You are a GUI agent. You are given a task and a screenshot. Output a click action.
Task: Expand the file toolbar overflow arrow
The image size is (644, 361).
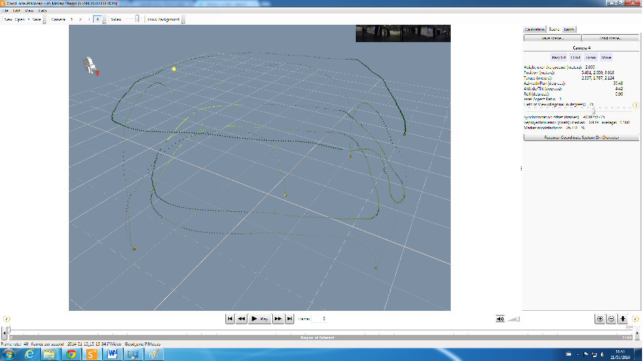44,19
